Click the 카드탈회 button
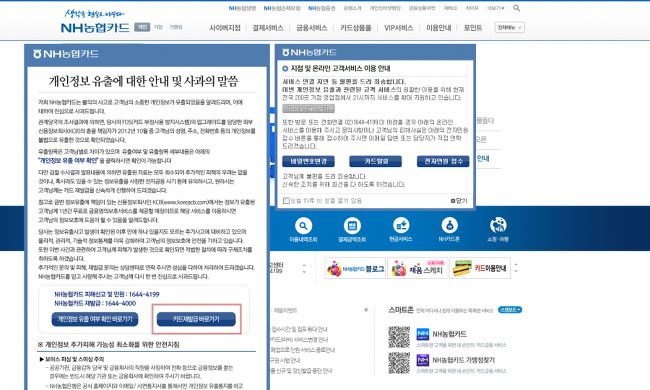Image resolution: width=650 pixels, height=390 pixels. point(376,161)
